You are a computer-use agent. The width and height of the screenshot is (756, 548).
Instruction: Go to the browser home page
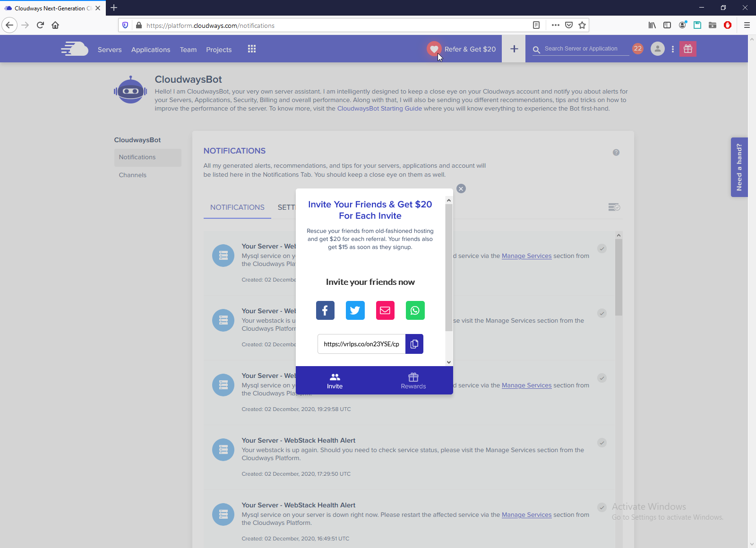coord(55,25)
